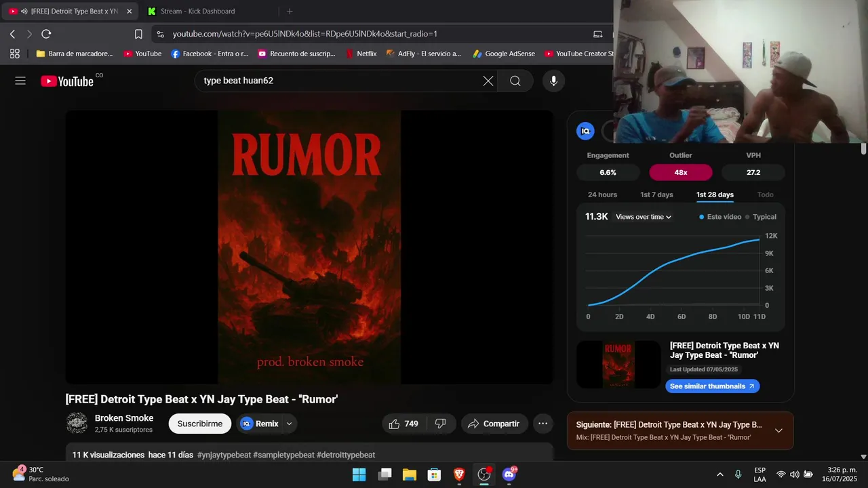Open Recuento de suscriptores bookmark
This screenshot has width=868, height=488.
pyautogui.click(x=296, y=54)
